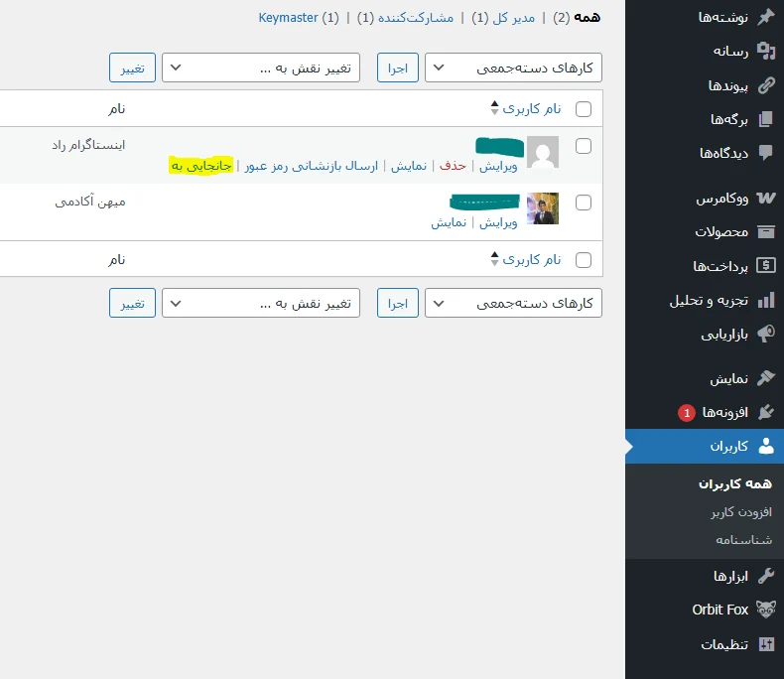Click ویرایش for the میهن آکادمی user

(x=498, y=222)
